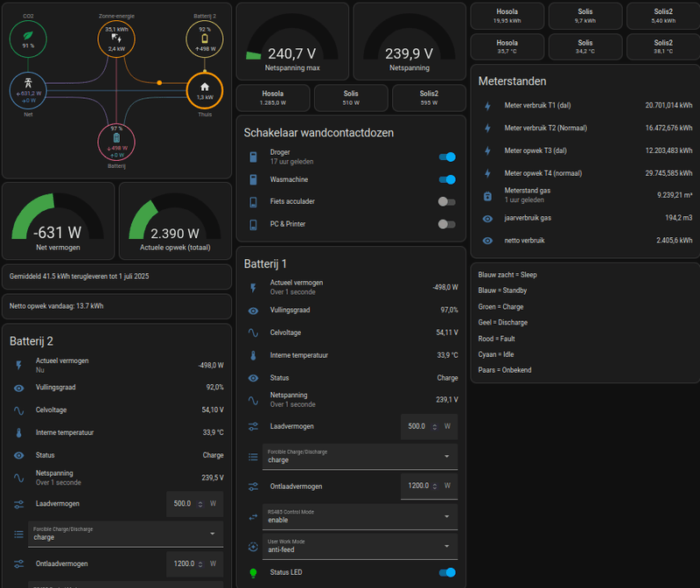Image resolution: width=700 pixels, height=588 pixels.
Task: Click Batterij 2 Vullingsgraad value 92,0%
Action: (214, 387)
